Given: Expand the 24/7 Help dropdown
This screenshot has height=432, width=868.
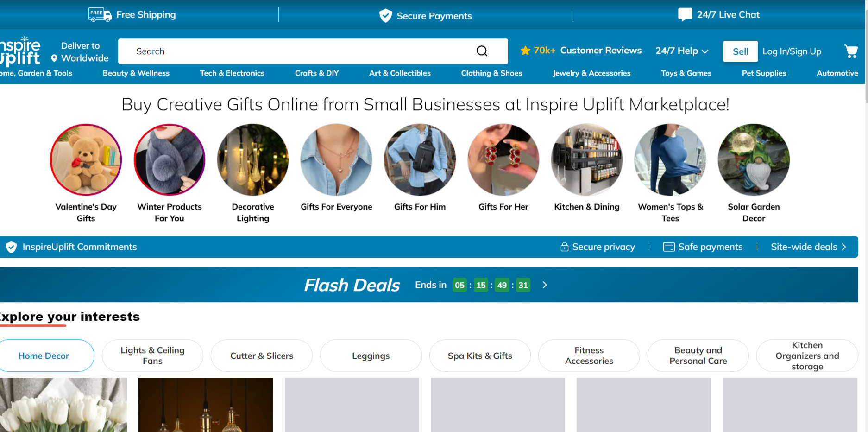Looking at the screenshot, I should 682,51.
